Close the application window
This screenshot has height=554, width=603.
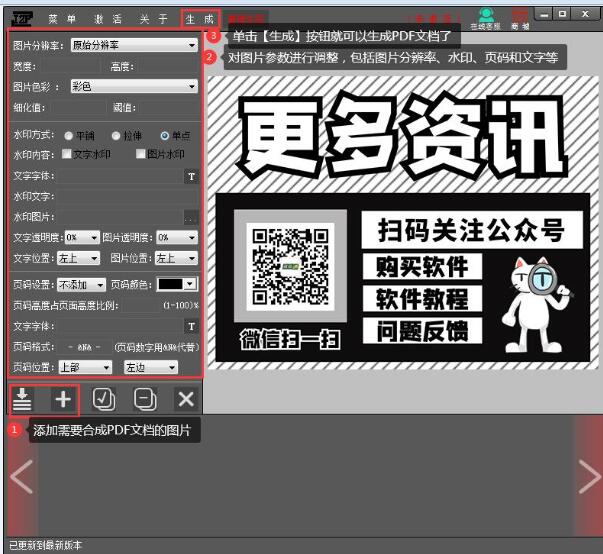pyautogui.click(x=585, y=15)
